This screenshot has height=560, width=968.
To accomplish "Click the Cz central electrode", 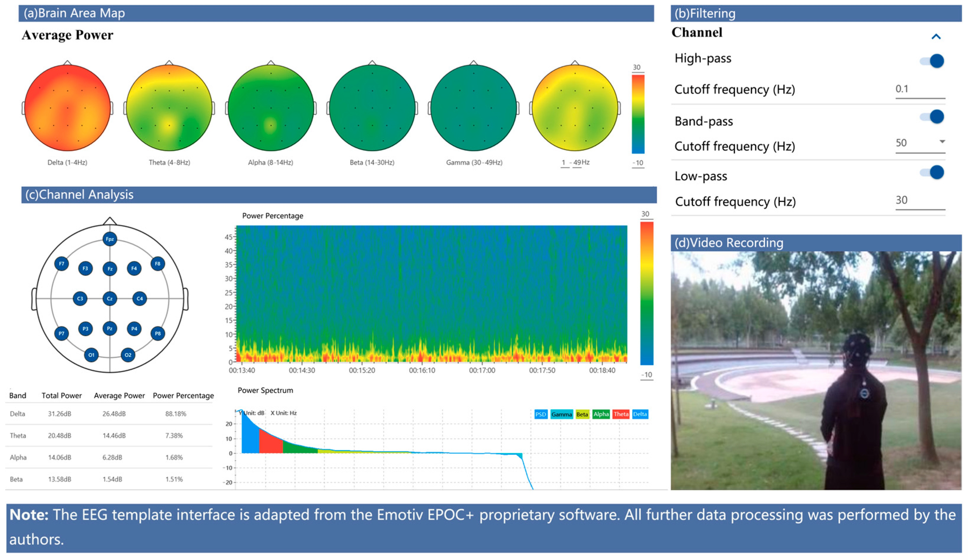I will pyautogui.click(x=110, y=298).
